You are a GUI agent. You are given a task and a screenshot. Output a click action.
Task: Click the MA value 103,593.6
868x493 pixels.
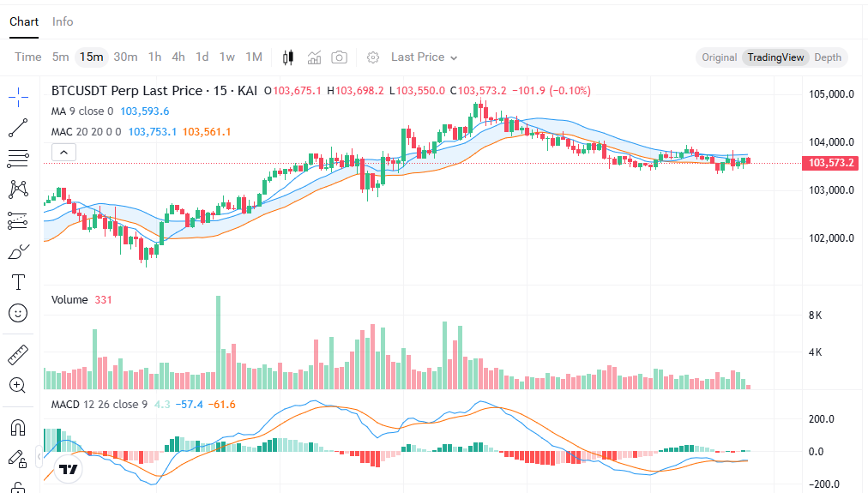[x=144, y=111]
